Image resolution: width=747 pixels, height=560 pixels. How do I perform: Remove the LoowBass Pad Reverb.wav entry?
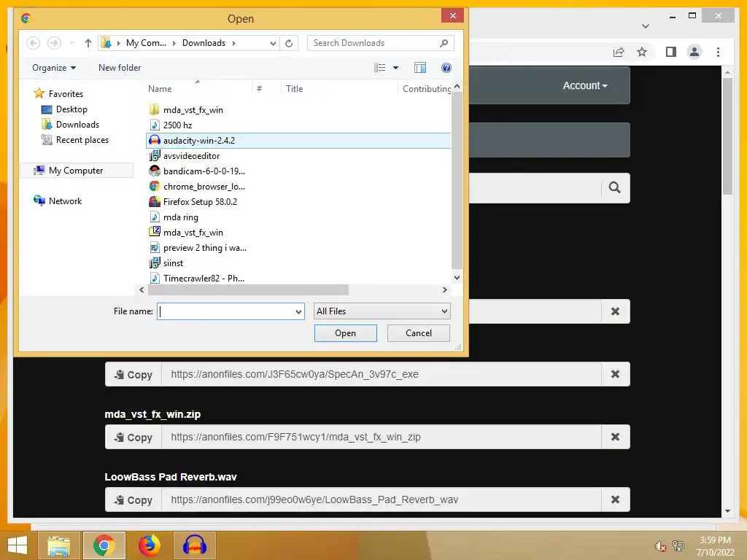(x=615, y=500)
